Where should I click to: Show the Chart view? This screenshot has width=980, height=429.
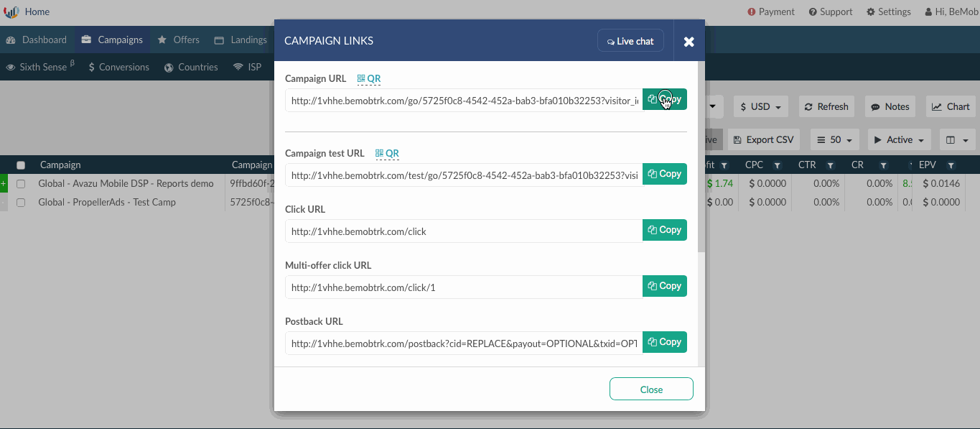click(x=951, y=106)
